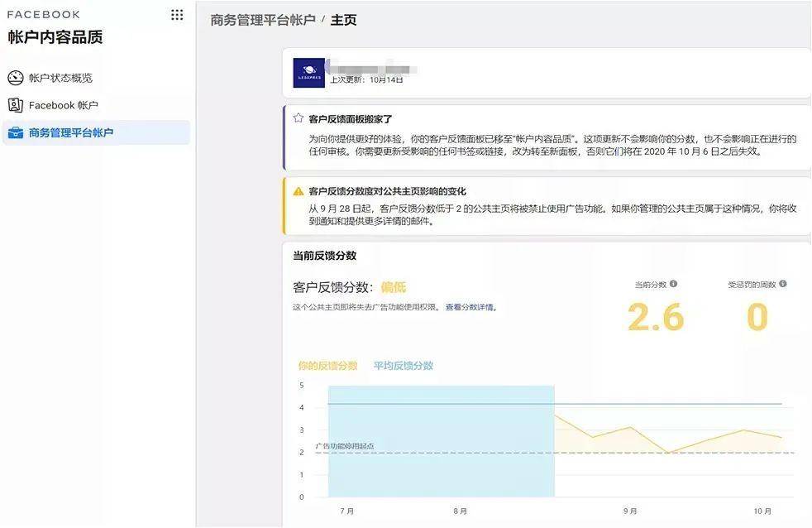This screenshot has width=812, height=528.
Task: Click 商务管理平台帐户 in the breadcrumb
Action: click(263, 20)
